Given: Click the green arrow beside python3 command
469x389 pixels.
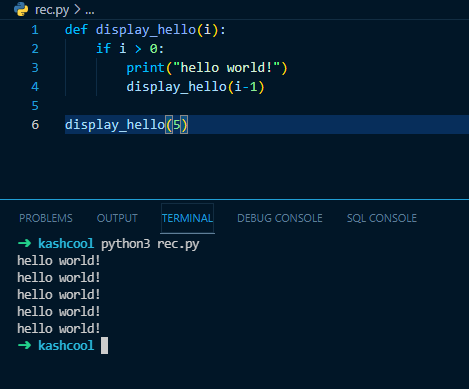Looking at the screenshot, I should point(24,243).
